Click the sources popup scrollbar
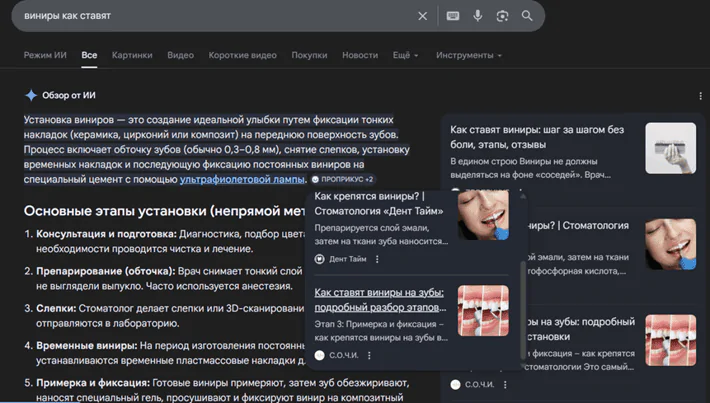Viewport: 710px width, 403px height. 523,310
